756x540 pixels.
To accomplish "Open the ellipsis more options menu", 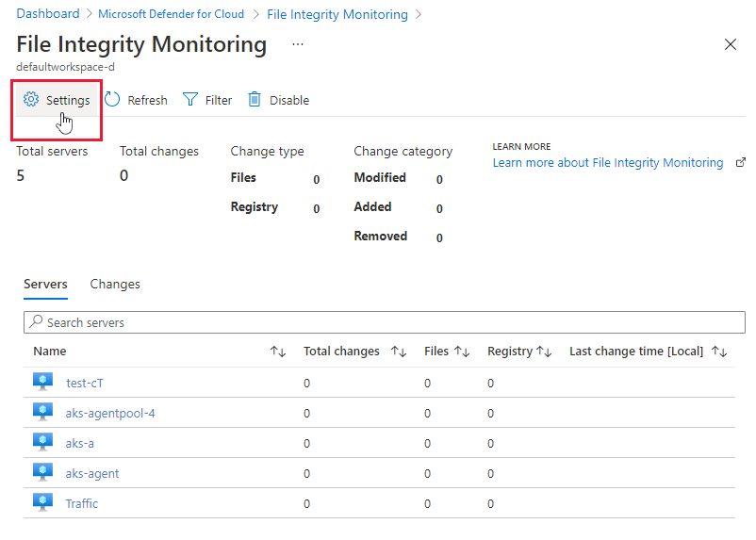I will click(x=298, y=44).
